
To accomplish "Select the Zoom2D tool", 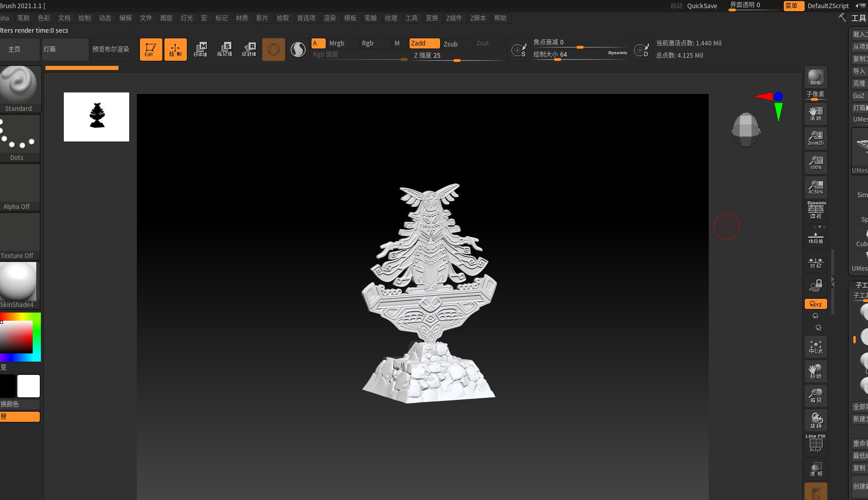I will coord(815,138).
